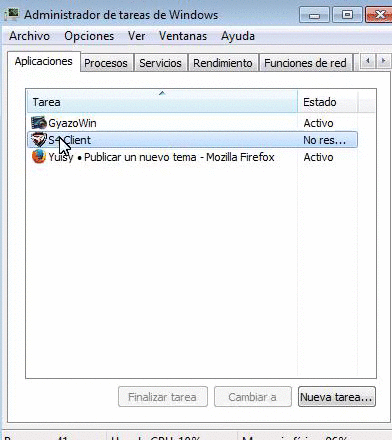Open the Ayuda menu
The width and height of the screenshot is (392, 440).
238,36
